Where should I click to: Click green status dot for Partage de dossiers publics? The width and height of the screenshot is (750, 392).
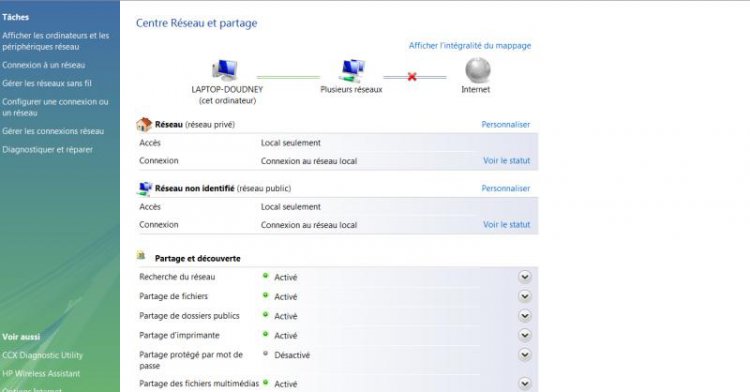(265, 315)
